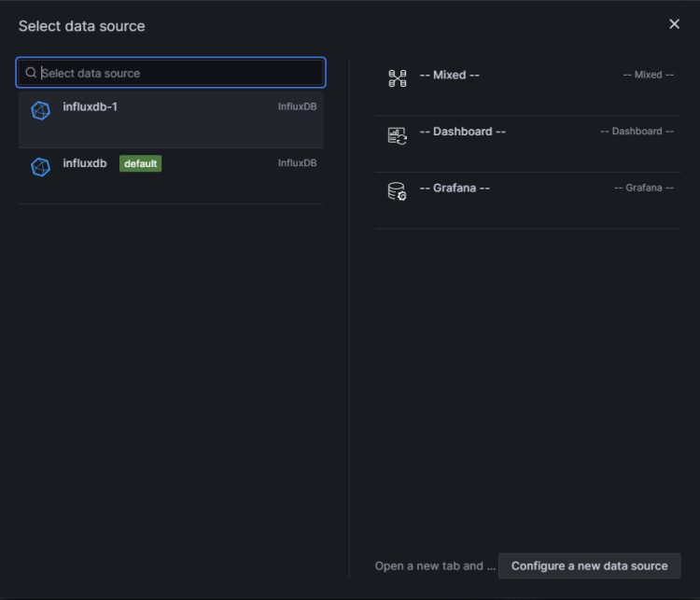Click the InfluxDB type label on default row
Image resolution: width=700 pixels, height=600 pixels.
click(x=297, y=163)
